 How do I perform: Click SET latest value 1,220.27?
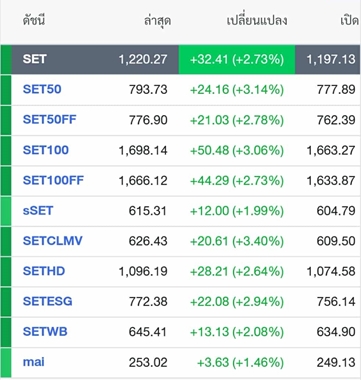tap(143, 60)
